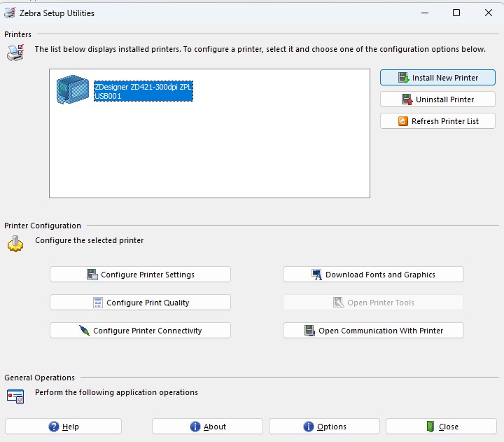This screenshot has height=442, width=504.
Task: Click Install New Printer button
Action: coord(437,78)
